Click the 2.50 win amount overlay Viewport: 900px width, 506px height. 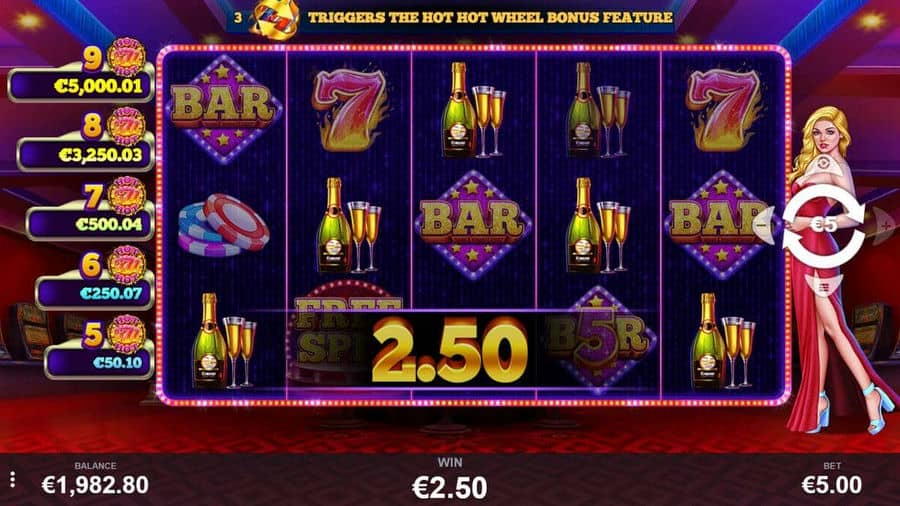449,350
